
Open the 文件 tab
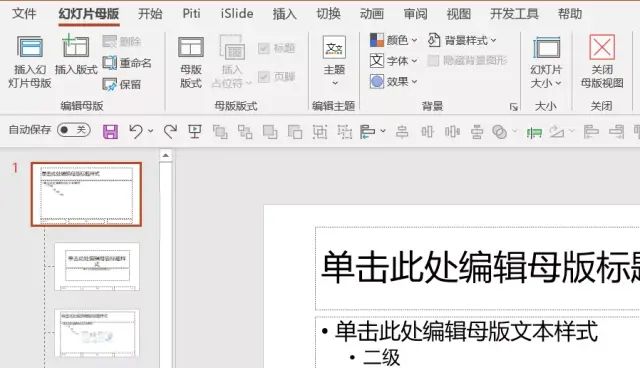pos(24,14)
